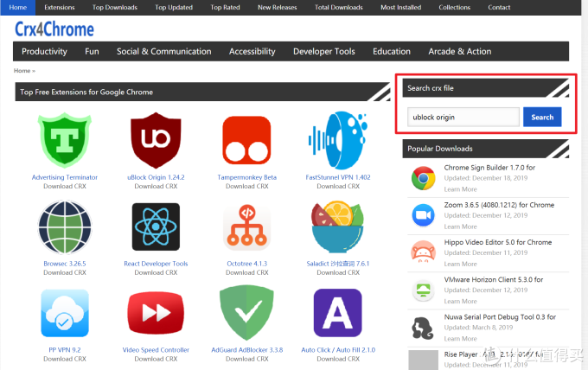Click Zoom 3.6.5 (4080.1212) for Chrome
Image resolution: width=588 pixels, height=370 pixels.
coord(499,205)
